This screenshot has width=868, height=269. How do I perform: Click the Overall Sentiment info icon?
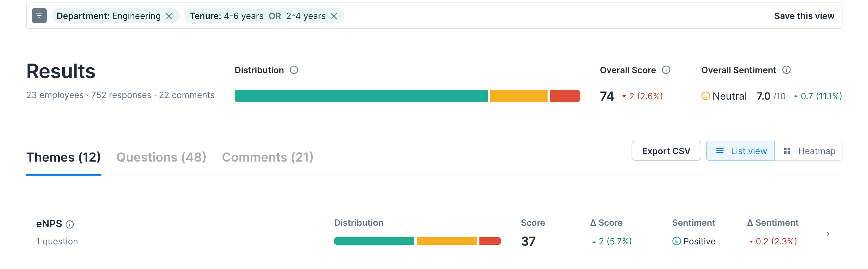[x=786, y=70]
